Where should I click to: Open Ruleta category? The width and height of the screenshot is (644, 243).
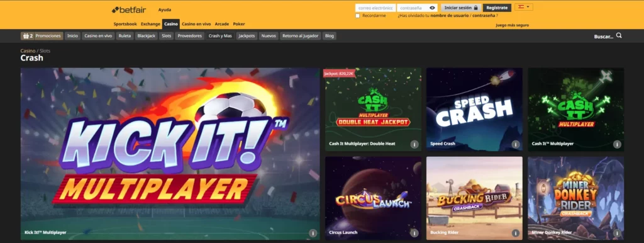pos(125,36)
